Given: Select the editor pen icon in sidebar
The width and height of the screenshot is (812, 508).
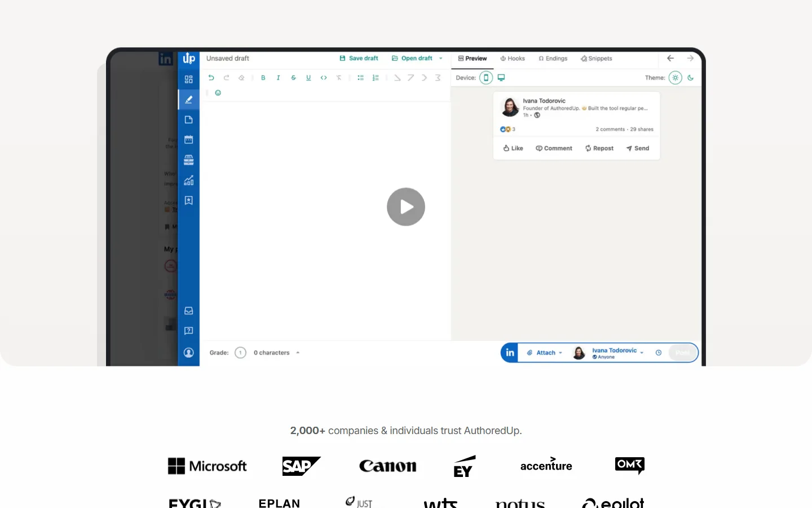Looking at the screenshot, I should 189,99.
